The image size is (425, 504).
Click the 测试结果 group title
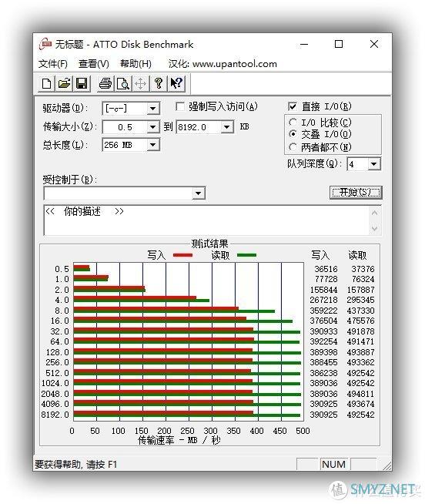tap(209, 244)
